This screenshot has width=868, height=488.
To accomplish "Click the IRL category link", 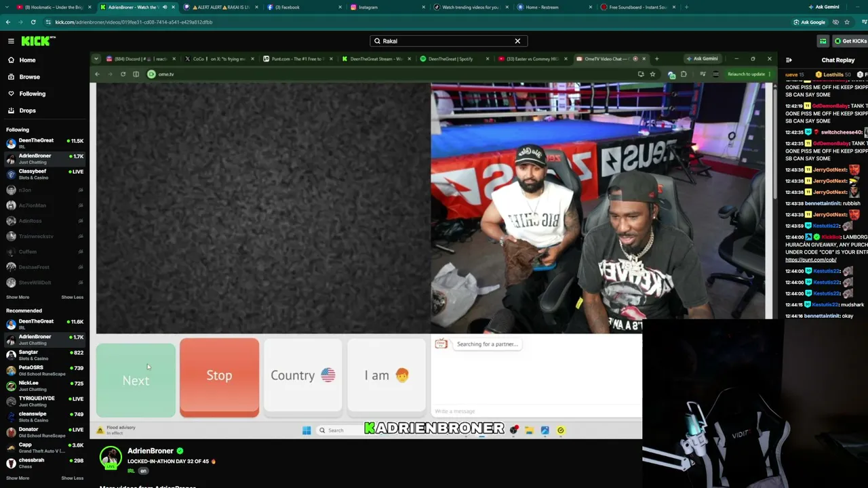I will click(131, 471).
